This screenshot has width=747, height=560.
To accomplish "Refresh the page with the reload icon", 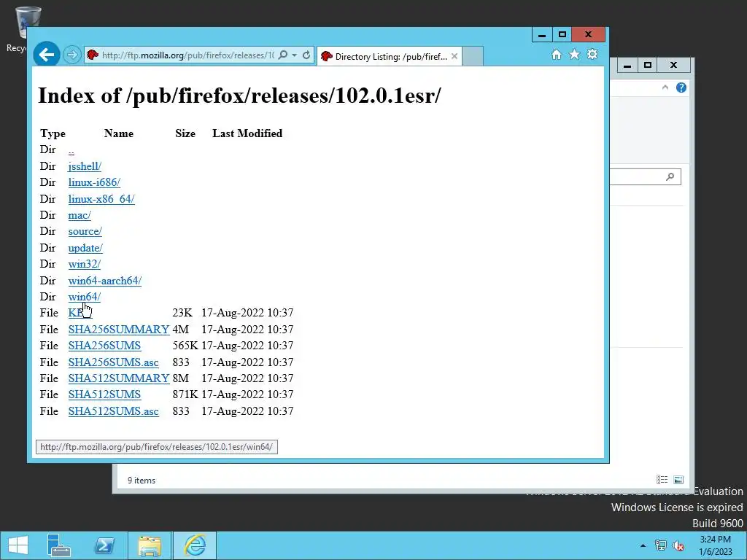I will click(306, 55).
